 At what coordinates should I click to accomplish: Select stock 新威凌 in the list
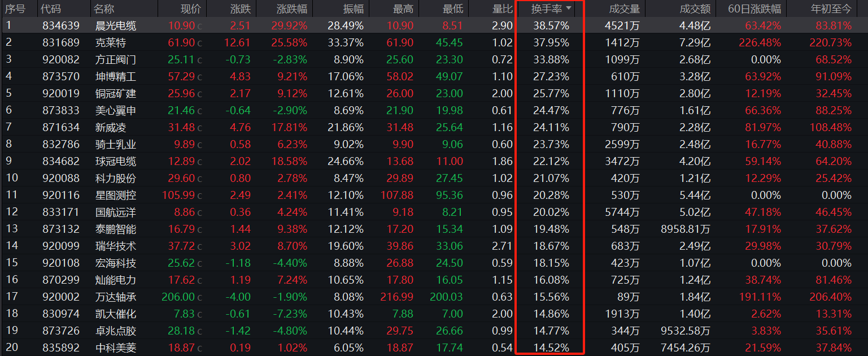(x=111, y=127)
